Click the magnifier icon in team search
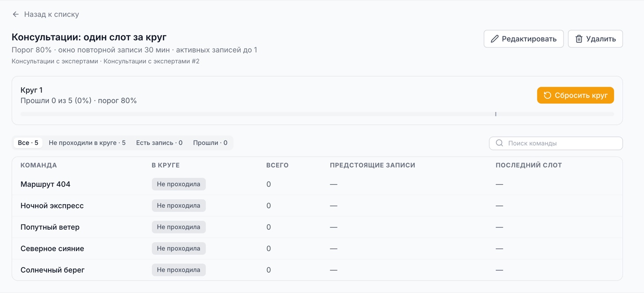This screenshot has height=293, width=644. pyautogui.click(x=499, y=143)
